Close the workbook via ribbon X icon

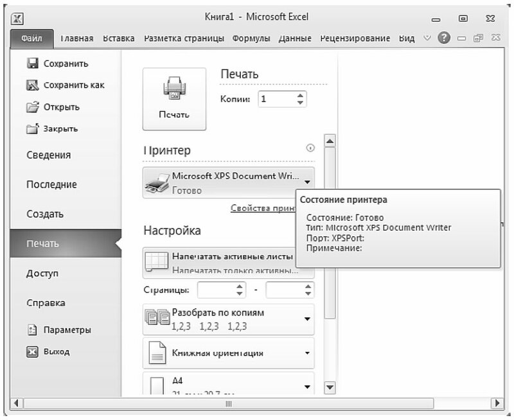[495, 38]
